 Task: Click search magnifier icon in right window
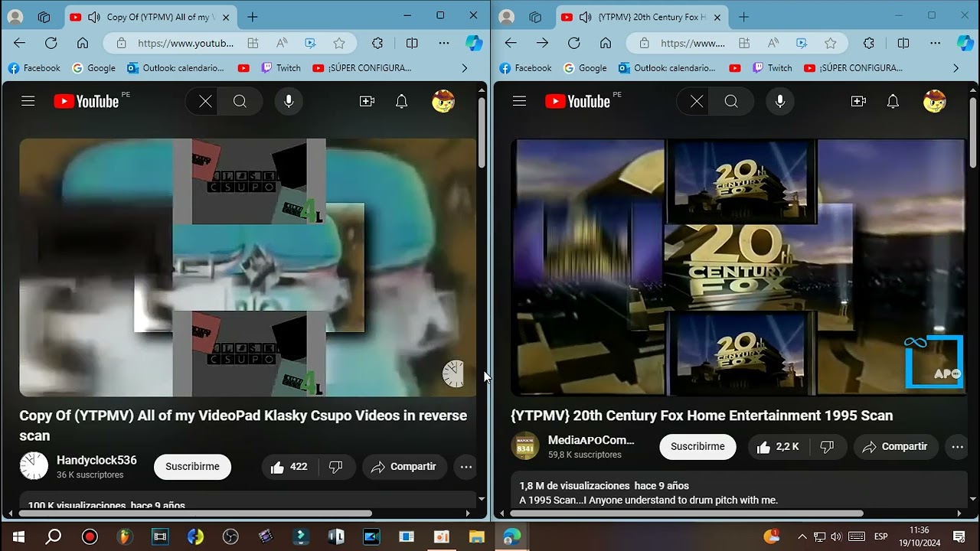tap(731, 101)
